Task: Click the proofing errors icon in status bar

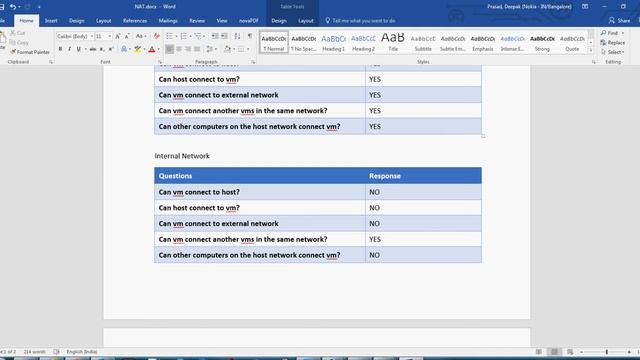Action: (56, 351)
